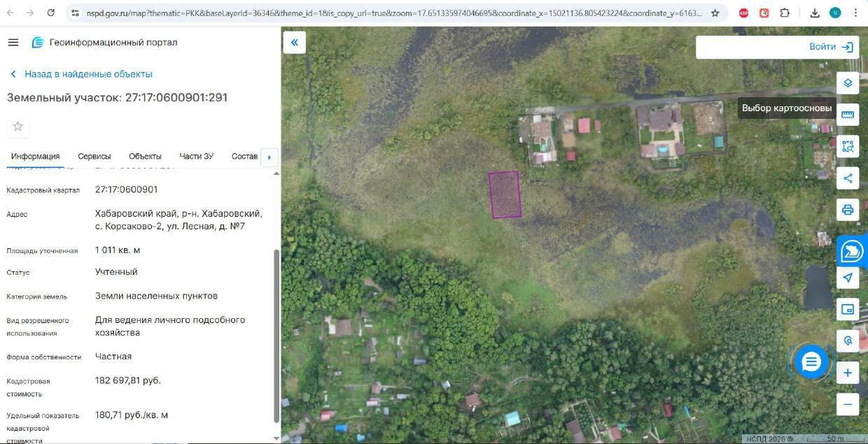Print the map

point(848,209)
